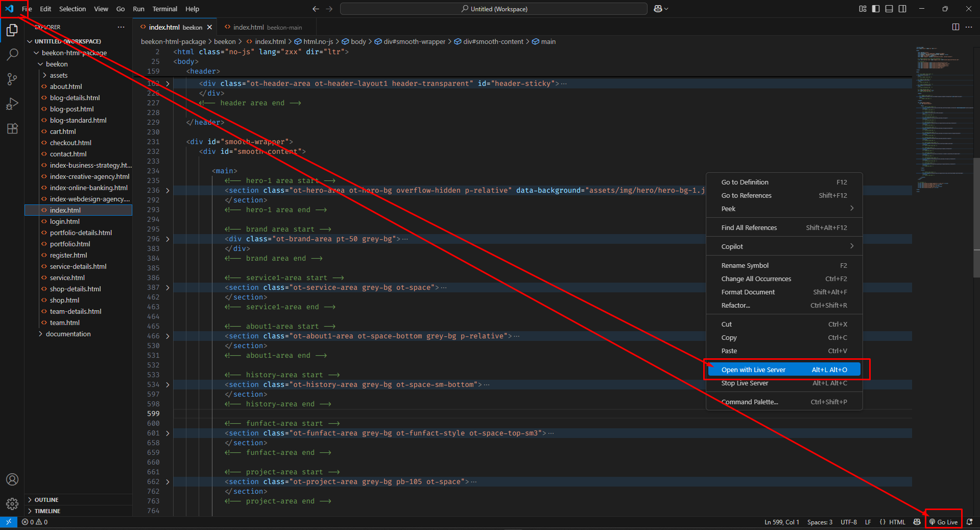Open the Terminal menu
Screen dimensions: 980x530
point(164,9)
